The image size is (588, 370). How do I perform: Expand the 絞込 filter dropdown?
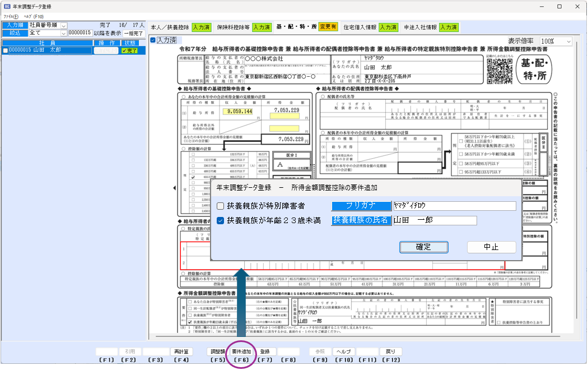coord(63,33)
